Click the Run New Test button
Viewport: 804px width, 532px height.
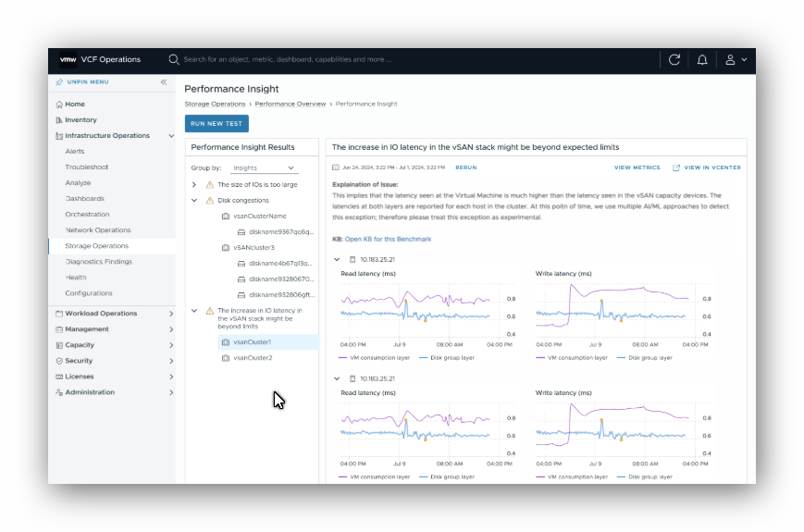(216, 124)
